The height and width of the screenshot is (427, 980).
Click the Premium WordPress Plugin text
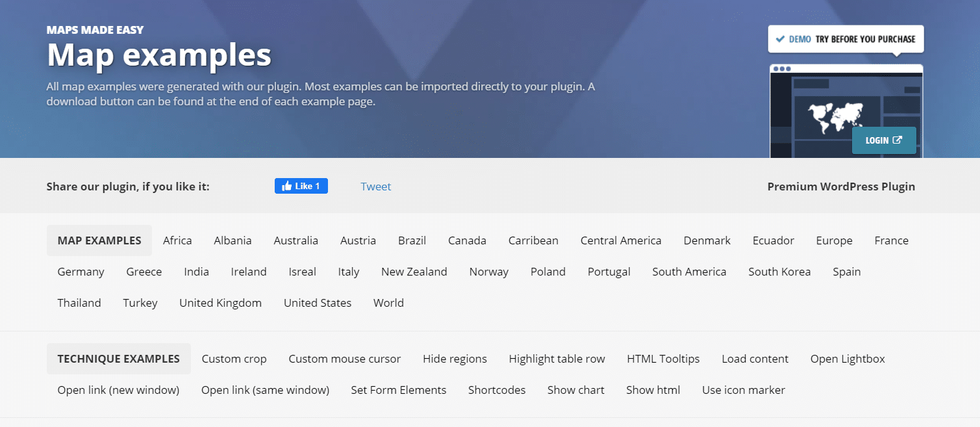tap(841, 187)
